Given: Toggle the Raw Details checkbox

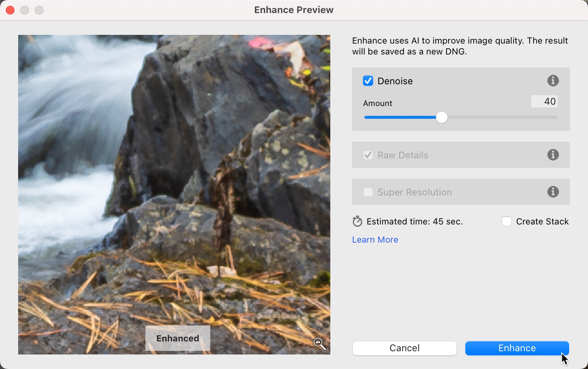Looking at the screenshot, I should point(368,155).
